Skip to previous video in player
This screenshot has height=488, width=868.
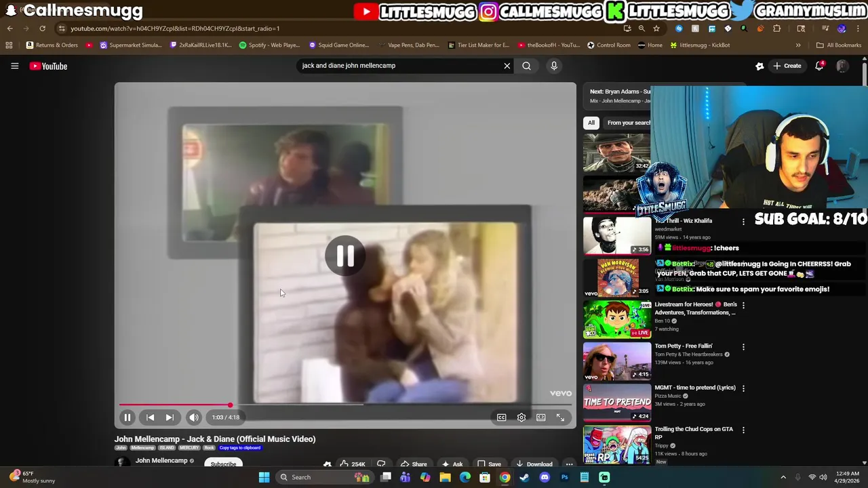pyautogui.click(x=150, y=418)
